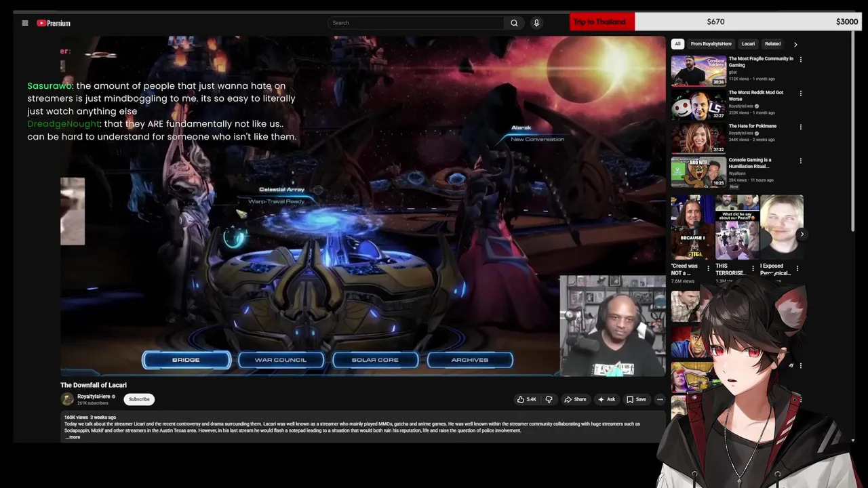Click the streamer webcam overlay in the video
The image size is (868, 488).
(x=612, y=325)
